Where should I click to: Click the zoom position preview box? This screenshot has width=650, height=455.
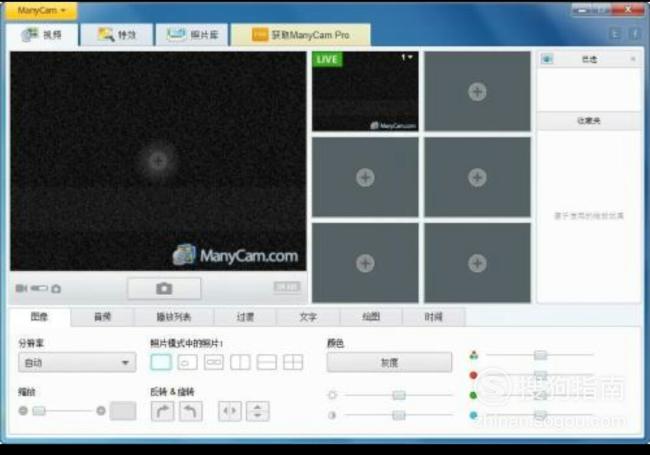(123, 411)
